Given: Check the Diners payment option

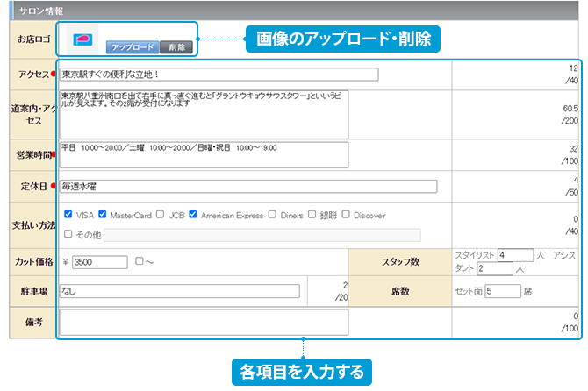Looking at the screenshot, I should [273, 215].
